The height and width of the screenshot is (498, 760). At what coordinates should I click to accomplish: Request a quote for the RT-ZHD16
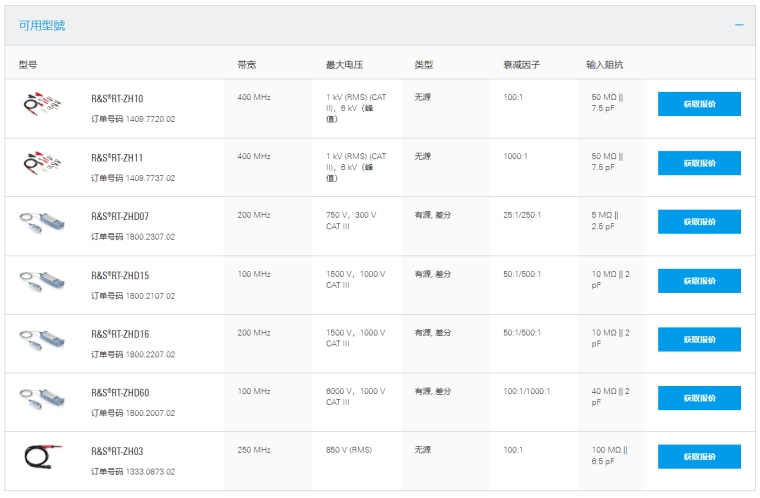click(x=699, y=339)
